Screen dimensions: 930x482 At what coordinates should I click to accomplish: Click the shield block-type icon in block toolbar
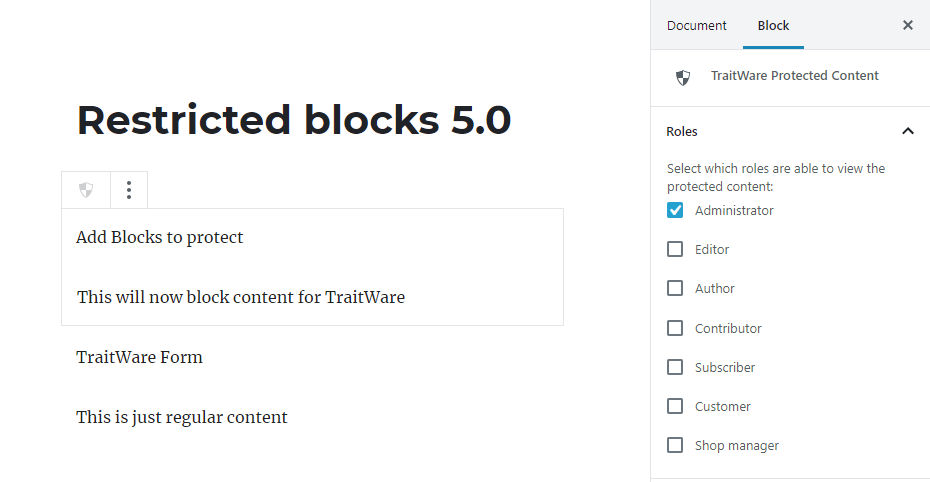pyautogui.click(x=86, y=190)
